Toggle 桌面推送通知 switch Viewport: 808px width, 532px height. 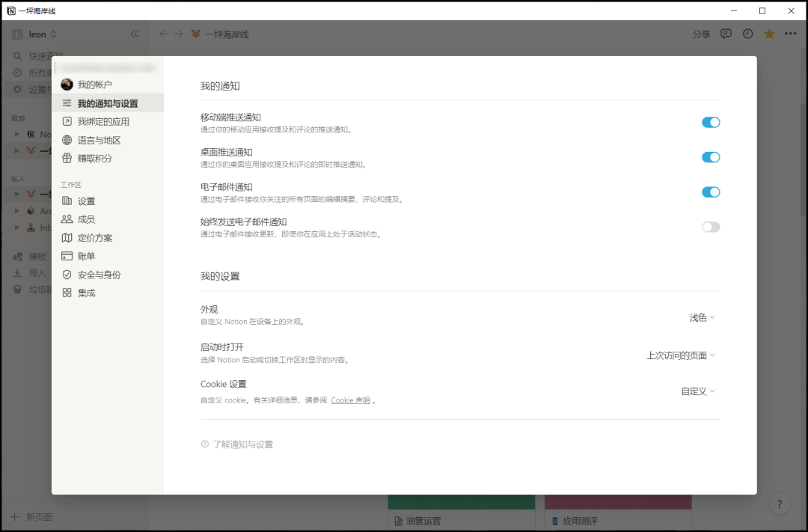coord(711,157)
